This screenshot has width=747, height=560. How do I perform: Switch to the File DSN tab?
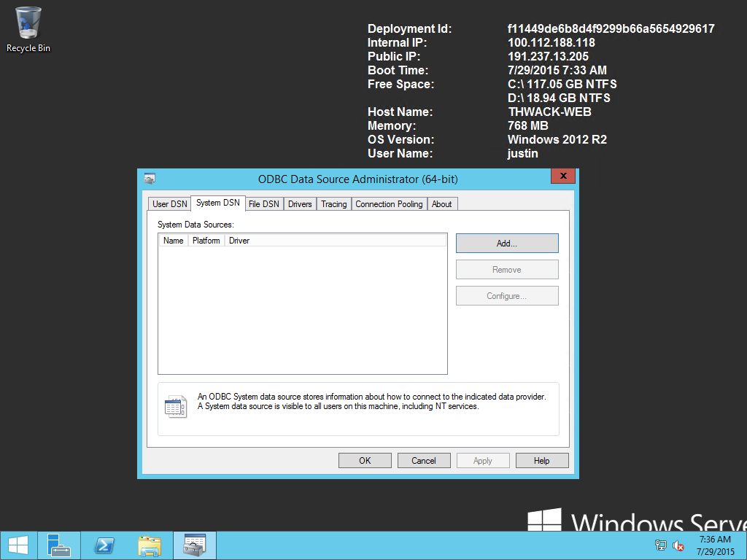click(x=264, y=204)
